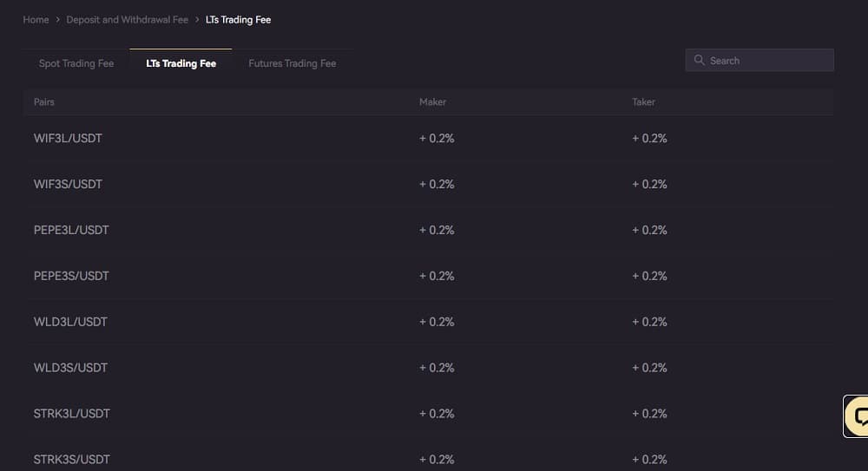This screenshot has height=471, width=868.
Task: Click the Maker column header
Action: click(432, 101)
